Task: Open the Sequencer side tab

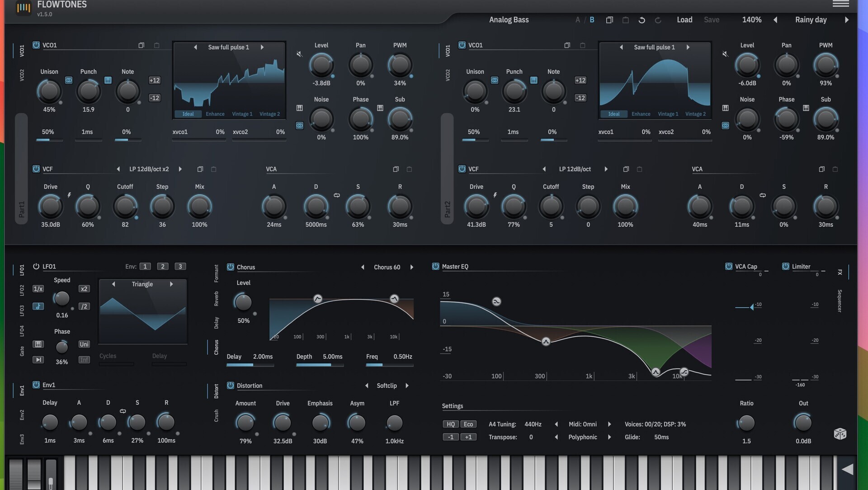Action: point(840,301)
